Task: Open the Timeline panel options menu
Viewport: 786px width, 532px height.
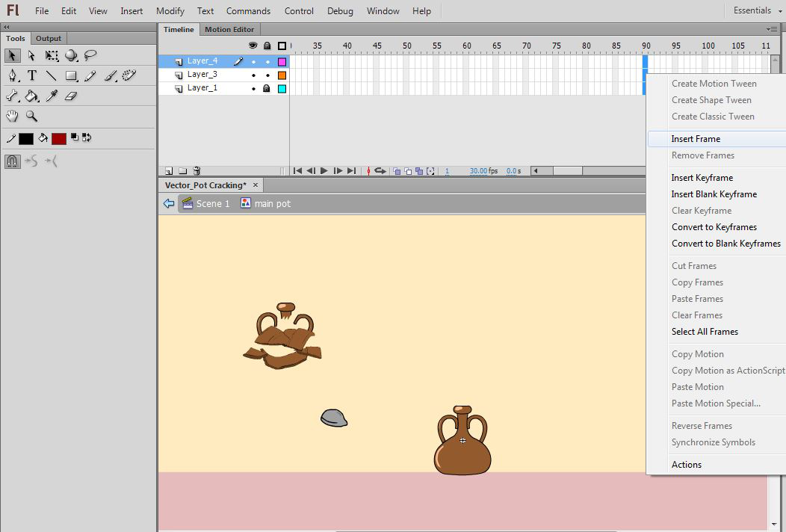Action: pos(772,29)
